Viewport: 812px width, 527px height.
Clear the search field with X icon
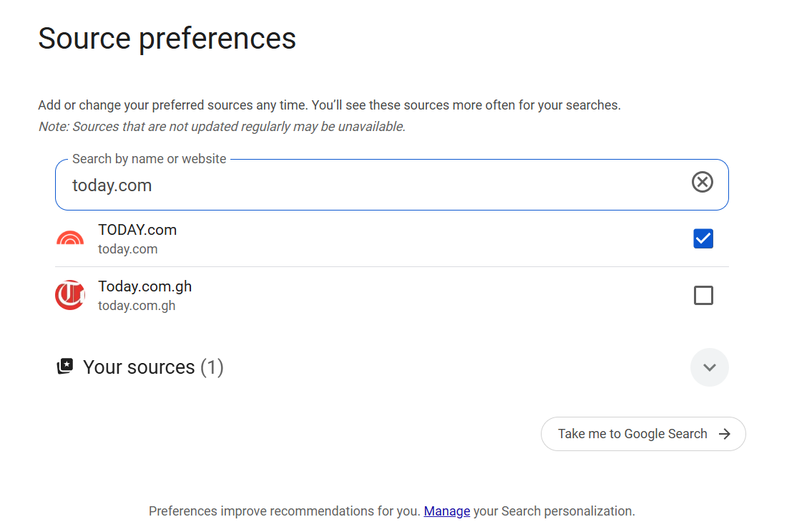(703, 183)
